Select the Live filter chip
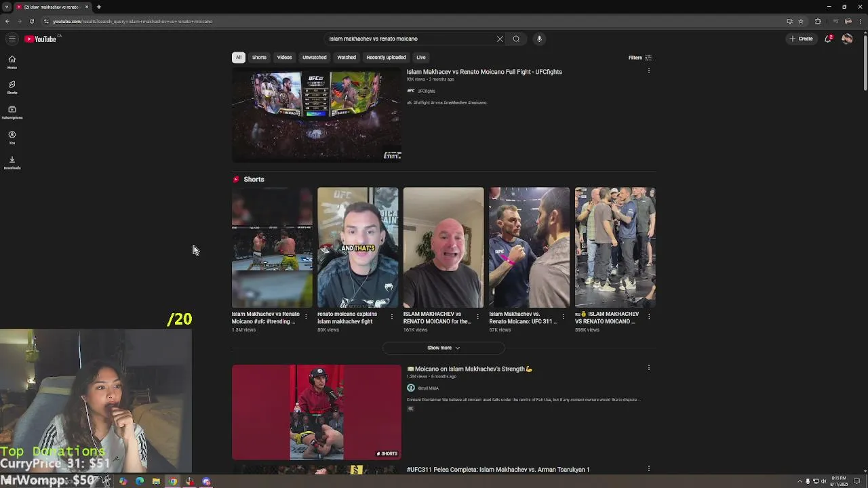Viewport: 868px width, 488px height. 421,58
